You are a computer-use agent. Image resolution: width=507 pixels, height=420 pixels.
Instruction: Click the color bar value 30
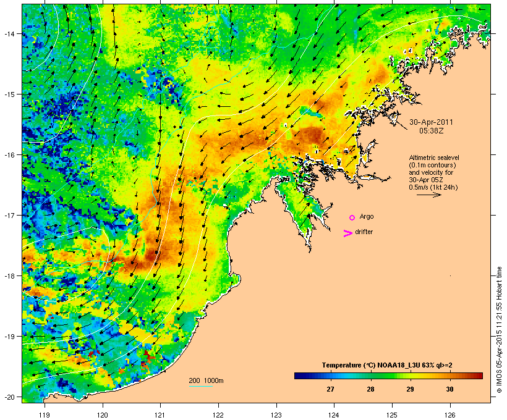click(449, 389)
